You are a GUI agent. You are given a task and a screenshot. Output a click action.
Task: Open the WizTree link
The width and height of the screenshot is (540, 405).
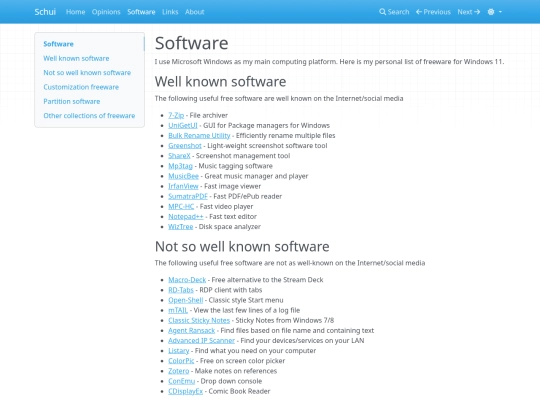point(181,227)
